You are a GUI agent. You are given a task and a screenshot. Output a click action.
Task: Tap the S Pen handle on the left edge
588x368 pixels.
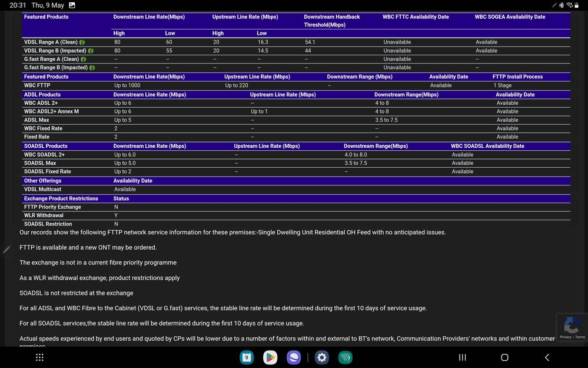pos(6,250)
